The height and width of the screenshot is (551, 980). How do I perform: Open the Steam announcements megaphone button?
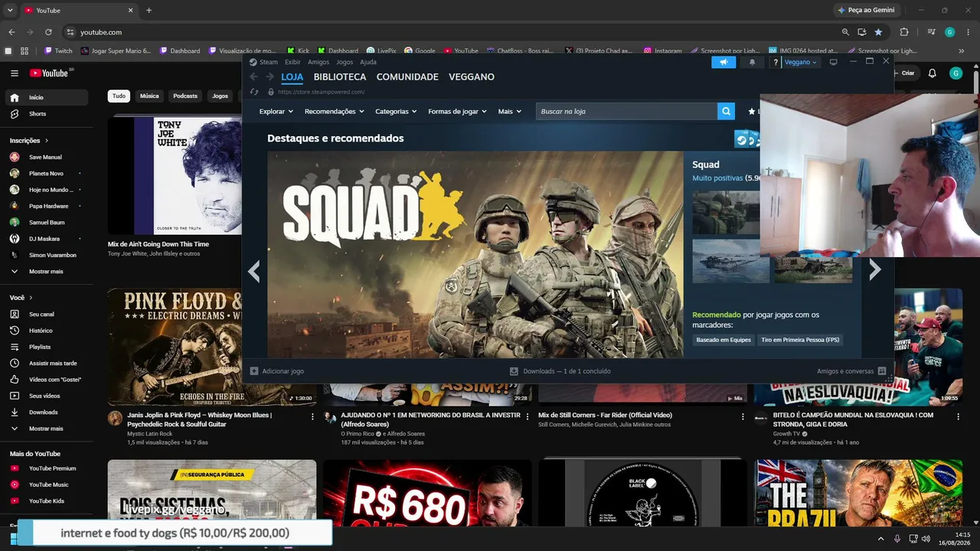(724, 62)
